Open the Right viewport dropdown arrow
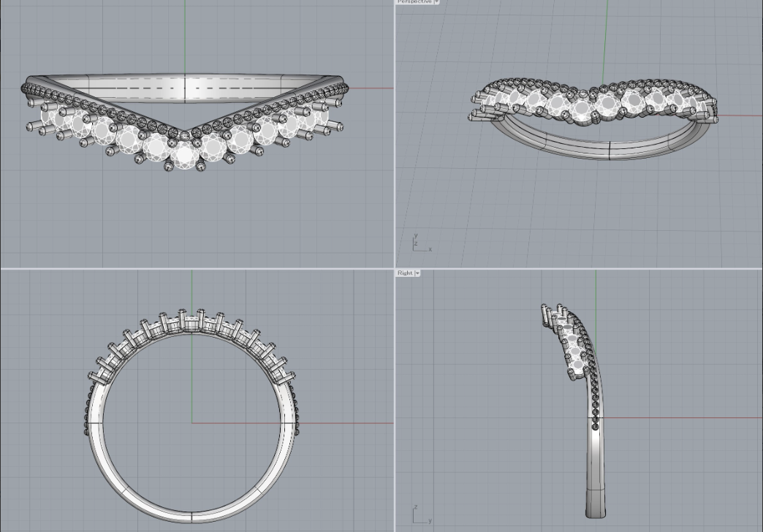This screenshot has width=763, height=532. (x=417, y=273)
